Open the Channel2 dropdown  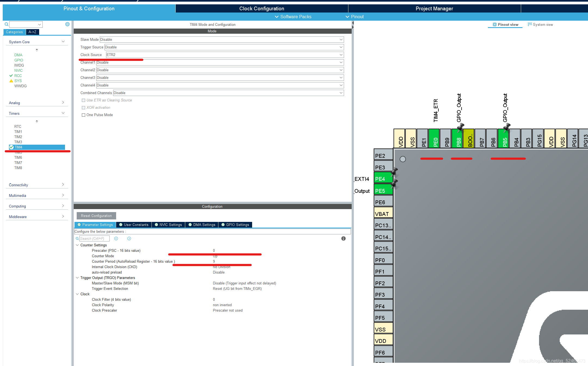point(220,70)
